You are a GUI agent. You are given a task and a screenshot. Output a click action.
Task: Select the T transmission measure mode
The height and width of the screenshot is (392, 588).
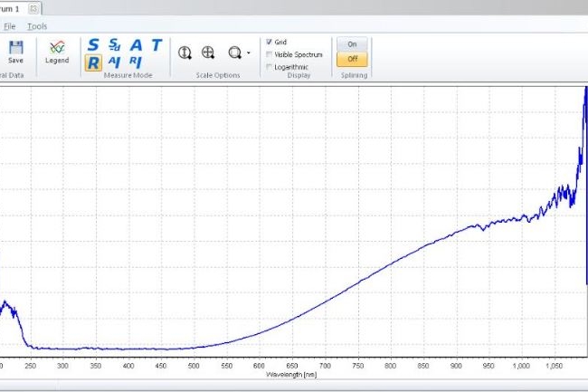point(156,44)
